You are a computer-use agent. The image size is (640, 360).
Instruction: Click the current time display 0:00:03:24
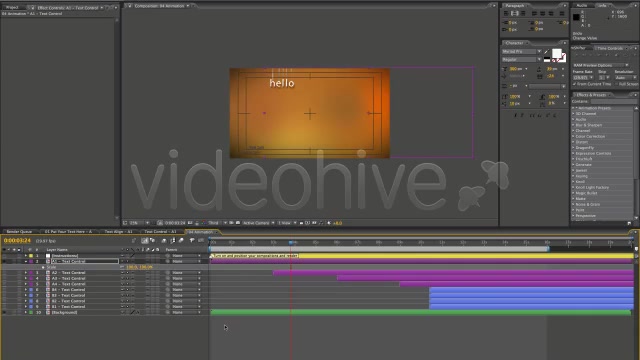pos(17,240)
